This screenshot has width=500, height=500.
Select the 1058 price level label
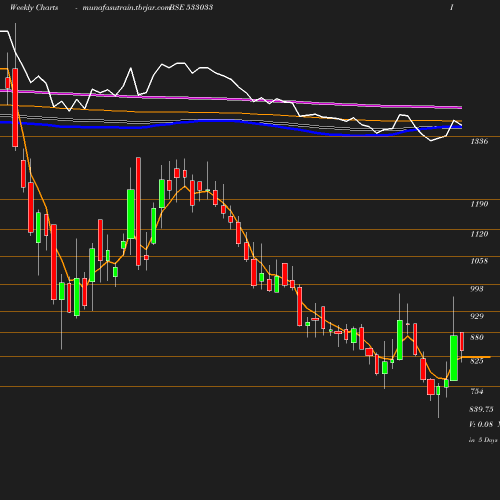click(479, 261)
